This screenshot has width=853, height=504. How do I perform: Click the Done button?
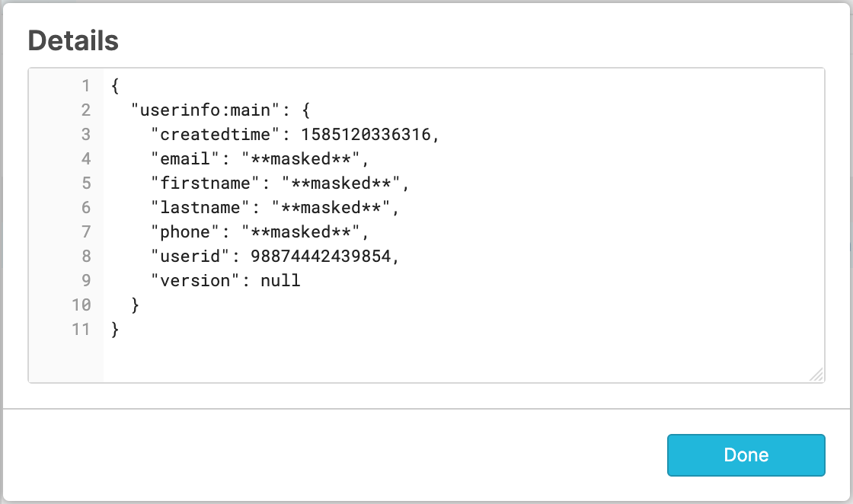coord(746,455)
